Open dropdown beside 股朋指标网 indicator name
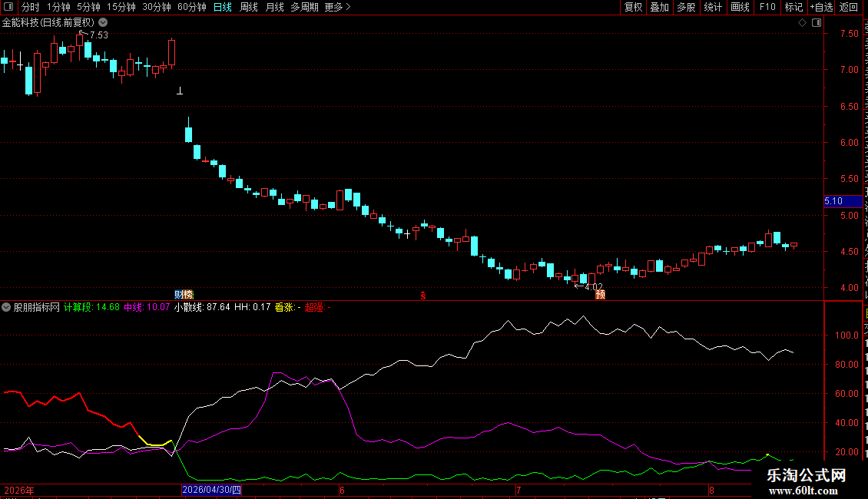868x499 pixels. pyautogui.click(x=6, y=307)
